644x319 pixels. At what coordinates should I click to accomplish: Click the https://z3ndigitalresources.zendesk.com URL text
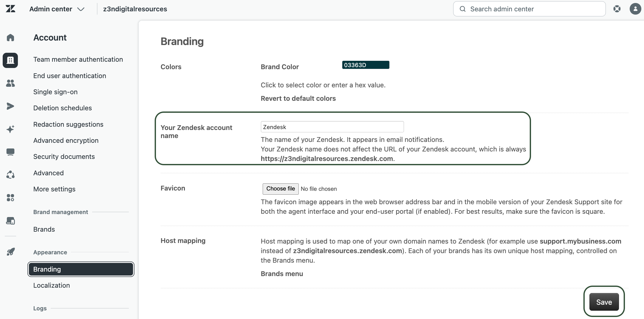pos(327,159)
